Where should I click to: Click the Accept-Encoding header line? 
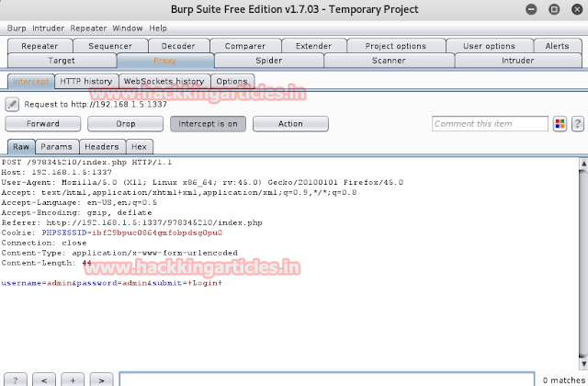[77, 212]
